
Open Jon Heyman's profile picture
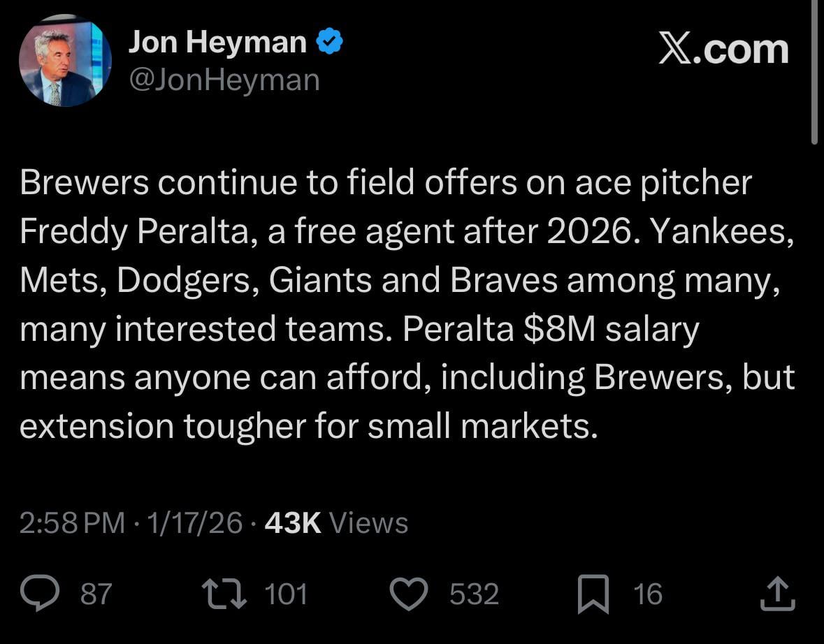pos(65,61)
